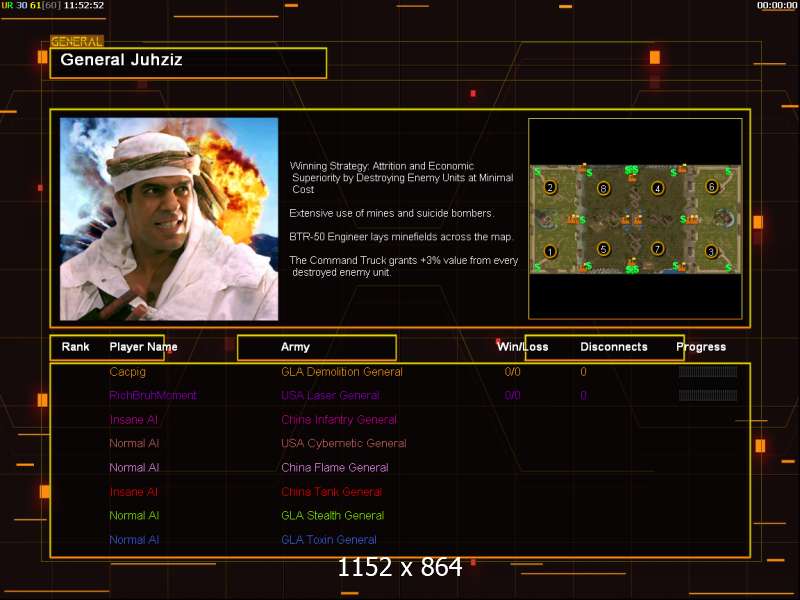800x600 pixels.
Task: Choose start position 8 circle
Action: (x=603, y=187)
